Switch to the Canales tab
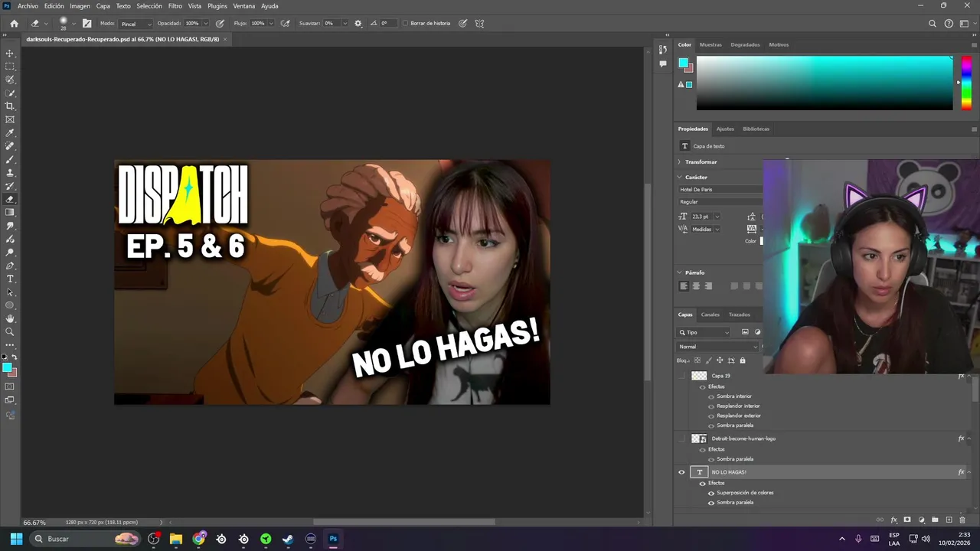Image resolution: width=980 pixels, height=551 pixels. tap(710, 315)
